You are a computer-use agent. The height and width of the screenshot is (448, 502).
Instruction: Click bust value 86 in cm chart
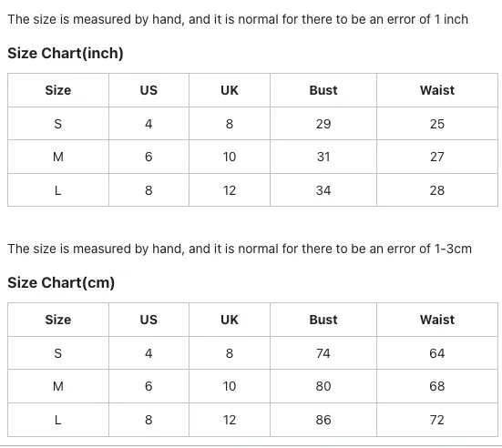coord(323,420)
